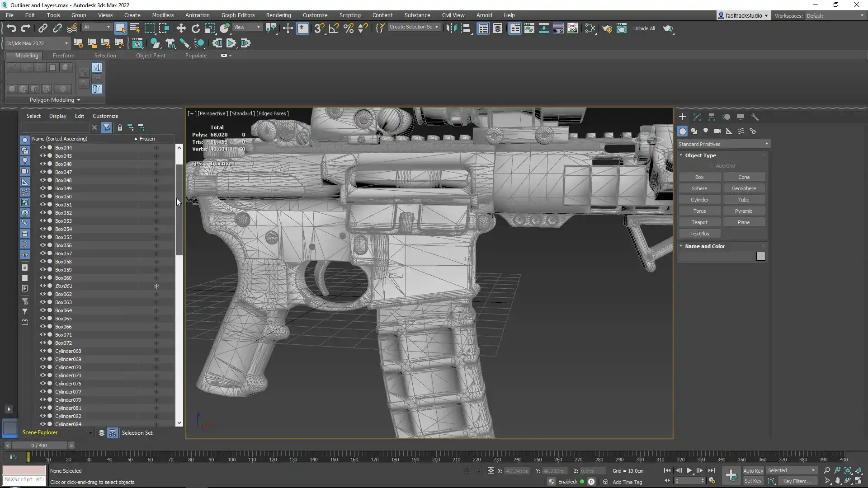Click the Angle Snap toggle icon
The height and width of the screenshot is (488, 868).
point(334,28)
